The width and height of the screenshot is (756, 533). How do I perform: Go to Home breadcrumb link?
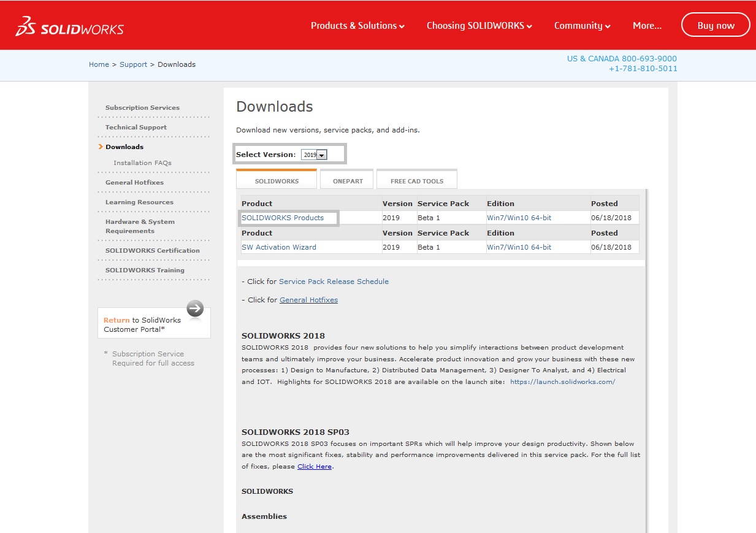coord(99,64)
